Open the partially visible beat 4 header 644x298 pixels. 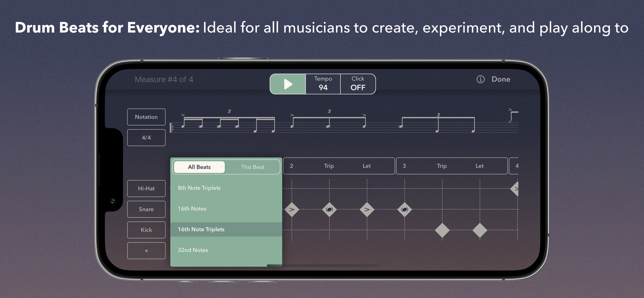[x=514, y=166]
